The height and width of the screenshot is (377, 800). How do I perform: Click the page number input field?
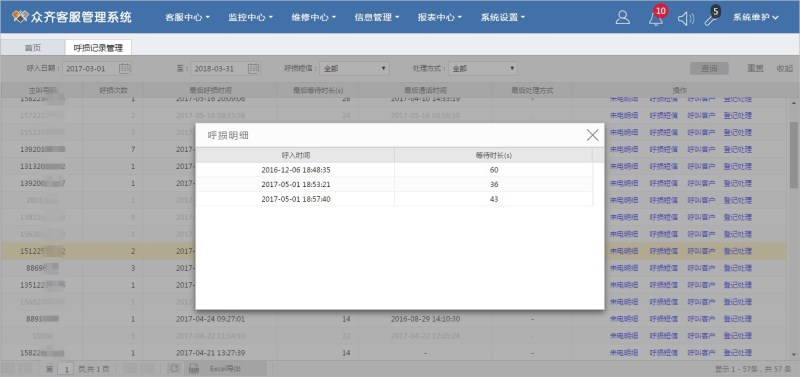point(66,368)
